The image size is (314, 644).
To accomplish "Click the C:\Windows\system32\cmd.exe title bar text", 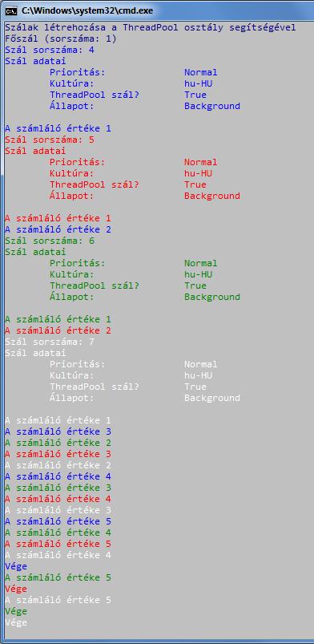I will [x=87, y=11].
